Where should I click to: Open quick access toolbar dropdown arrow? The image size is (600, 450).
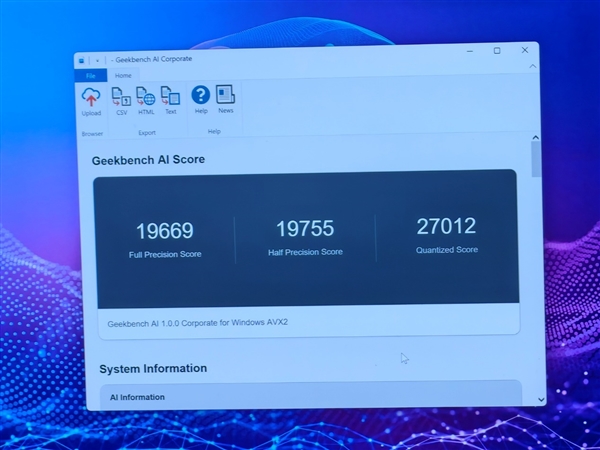click(98, 60)
